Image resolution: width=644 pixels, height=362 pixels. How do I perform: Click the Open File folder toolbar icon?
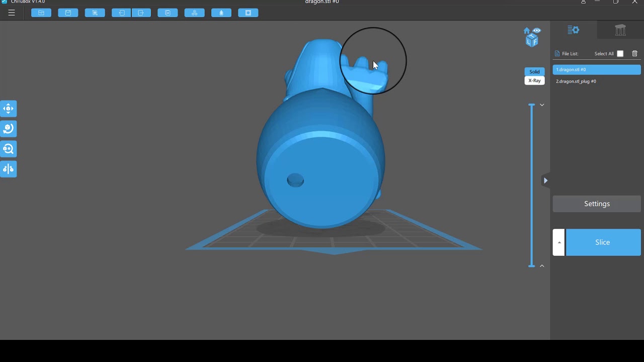coord(41,13)
